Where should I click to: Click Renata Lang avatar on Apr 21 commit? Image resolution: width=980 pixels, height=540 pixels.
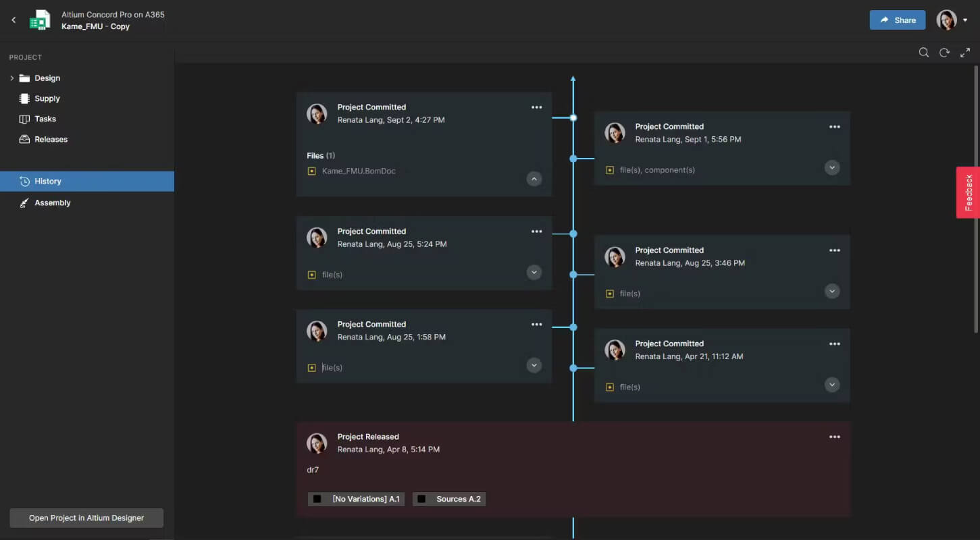coord(615,350)
